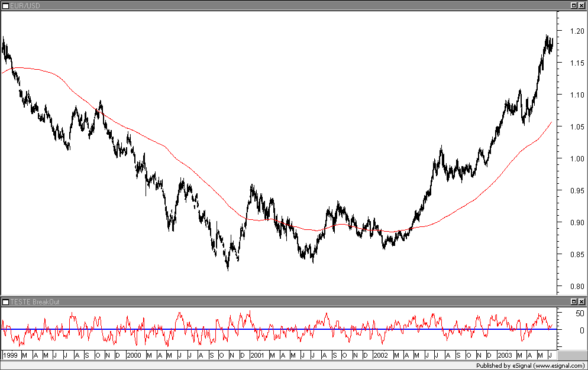Click the 50 level on indicator axis

(x=580, y=313)
